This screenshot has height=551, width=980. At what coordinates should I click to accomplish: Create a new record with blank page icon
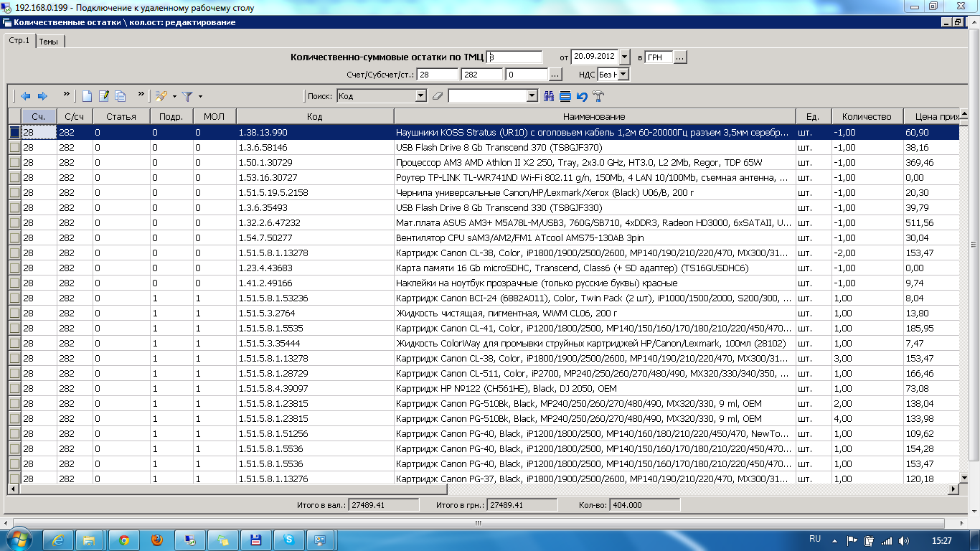pos(87,95)
